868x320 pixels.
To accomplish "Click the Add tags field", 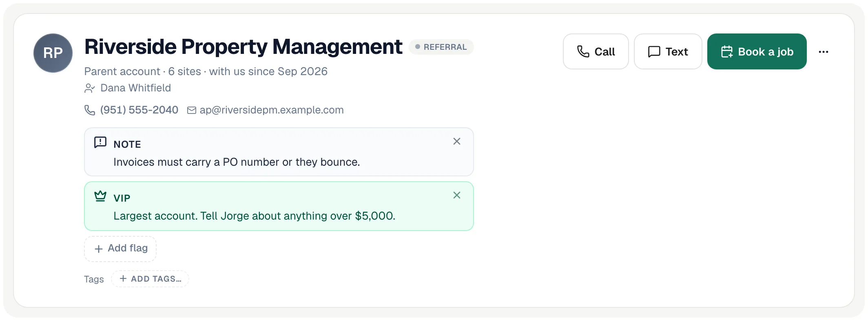I will (x=150, y=279).
